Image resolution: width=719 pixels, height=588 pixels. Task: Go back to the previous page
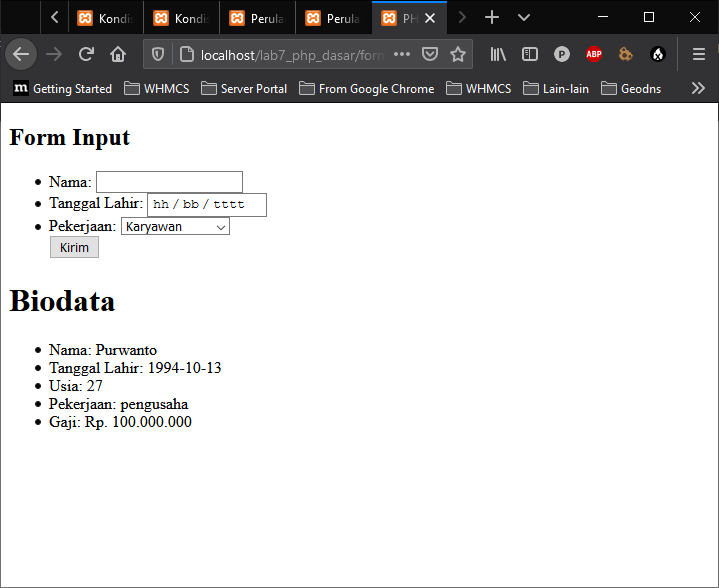tap(21, 55)
